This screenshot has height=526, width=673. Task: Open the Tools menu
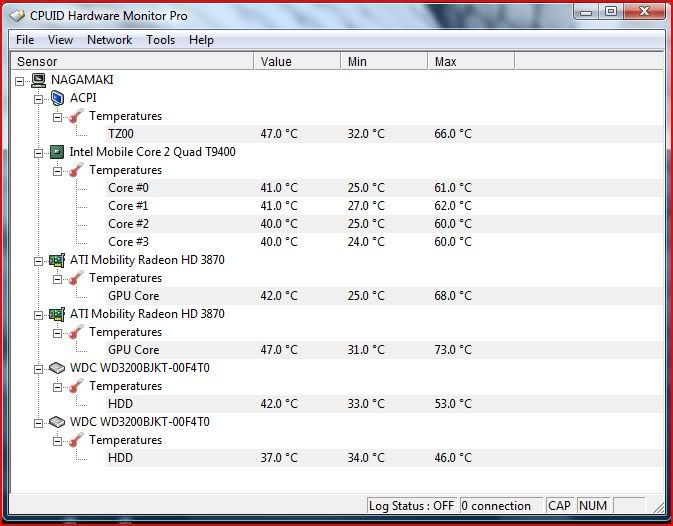coord(161,40)
